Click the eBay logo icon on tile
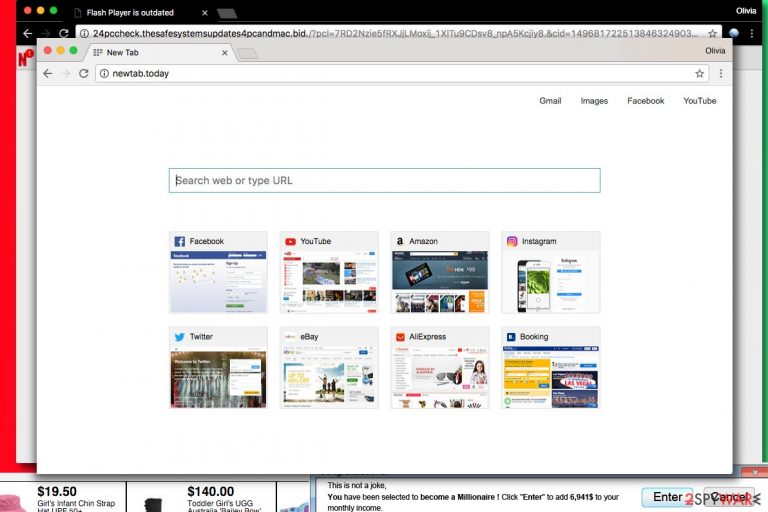 [290, 337]
